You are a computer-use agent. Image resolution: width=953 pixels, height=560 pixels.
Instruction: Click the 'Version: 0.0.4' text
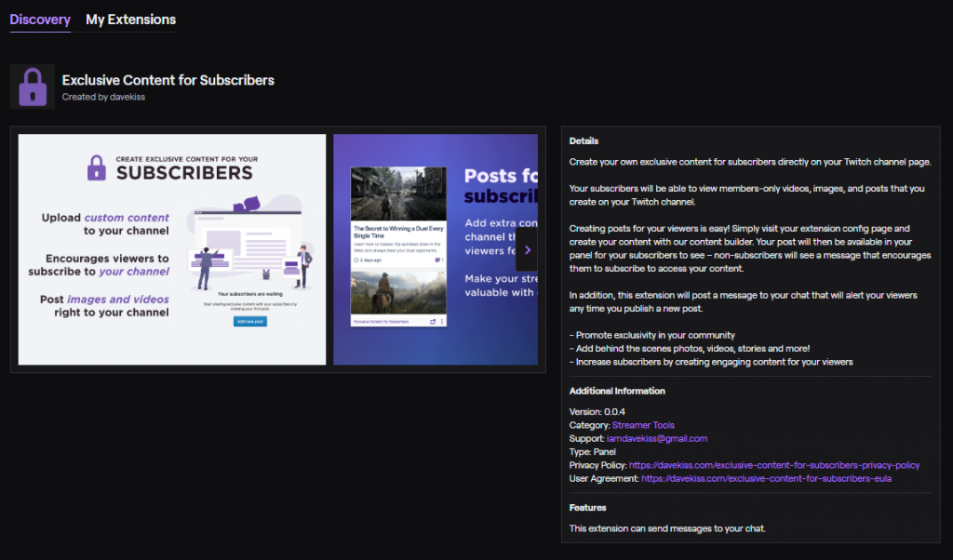coord(597,412)
